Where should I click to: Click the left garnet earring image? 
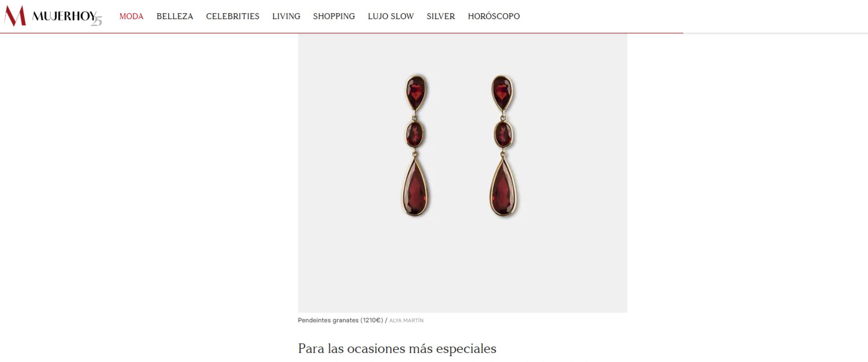[x=415, y=145]
